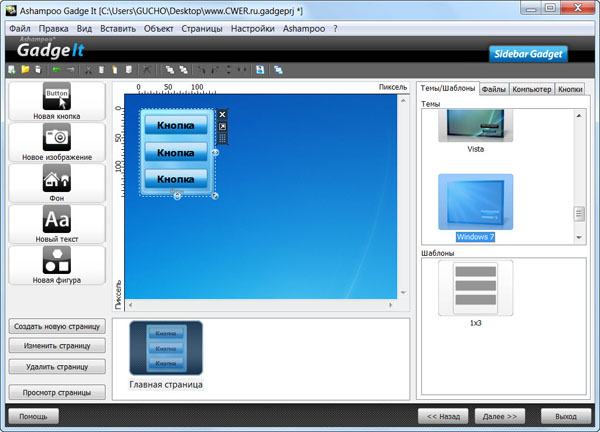600x432 pixels.
Task: Open the Ashampoo menu
Action: [x=304, y=29]
